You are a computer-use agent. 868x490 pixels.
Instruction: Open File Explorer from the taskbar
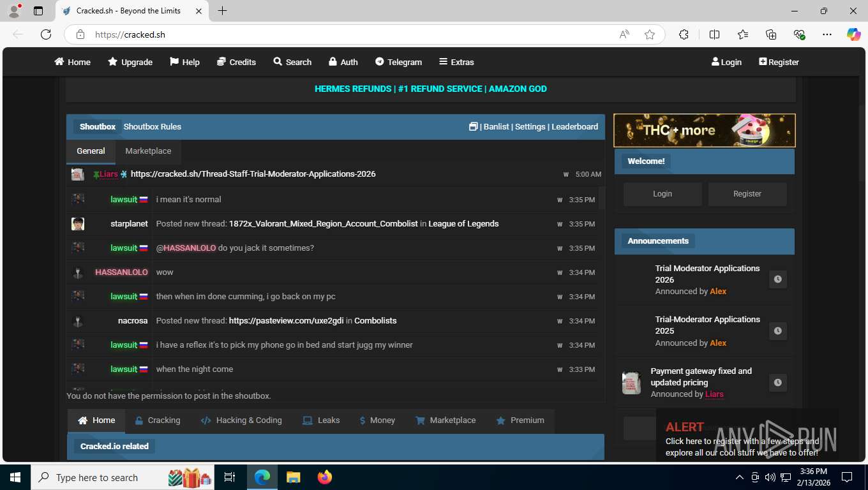[293, 477]
